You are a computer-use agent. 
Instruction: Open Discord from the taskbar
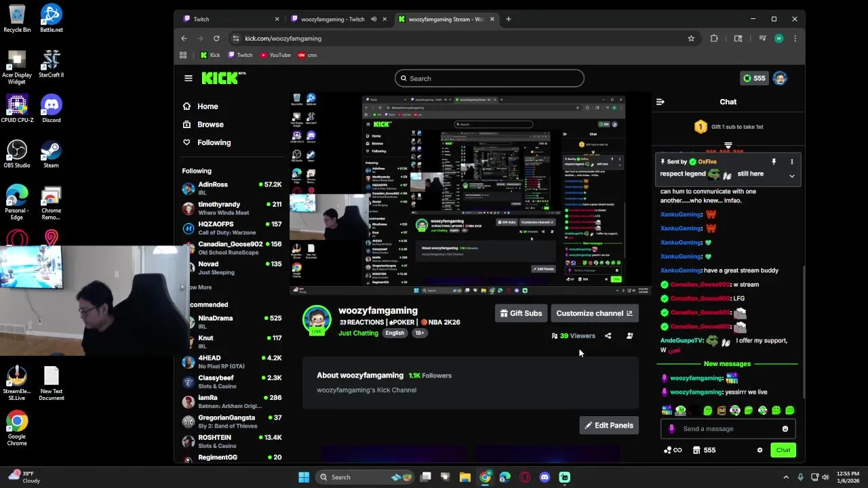545,477
